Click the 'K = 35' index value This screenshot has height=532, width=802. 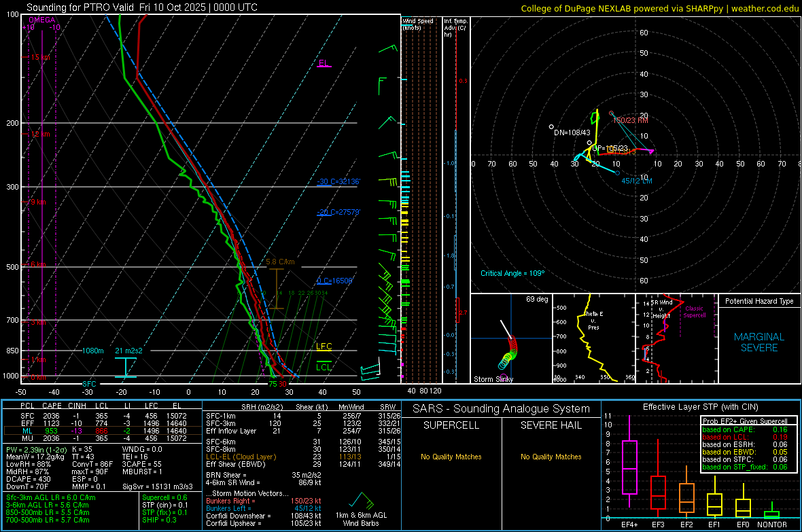82,450
